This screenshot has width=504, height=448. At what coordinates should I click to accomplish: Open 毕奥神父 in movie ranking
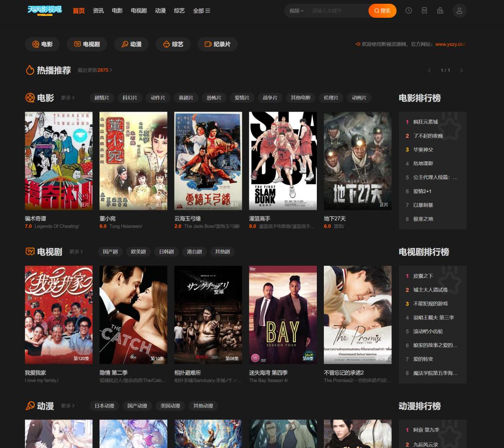423,149
